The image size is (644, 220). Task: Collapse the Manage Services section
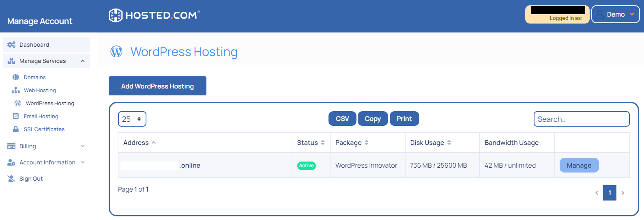point(83,61)
